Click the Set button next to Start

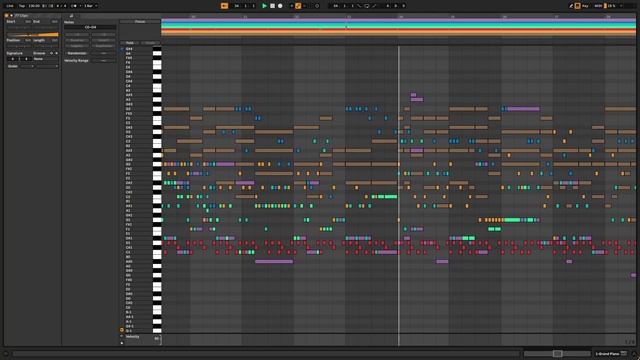[x=28, y=22]
